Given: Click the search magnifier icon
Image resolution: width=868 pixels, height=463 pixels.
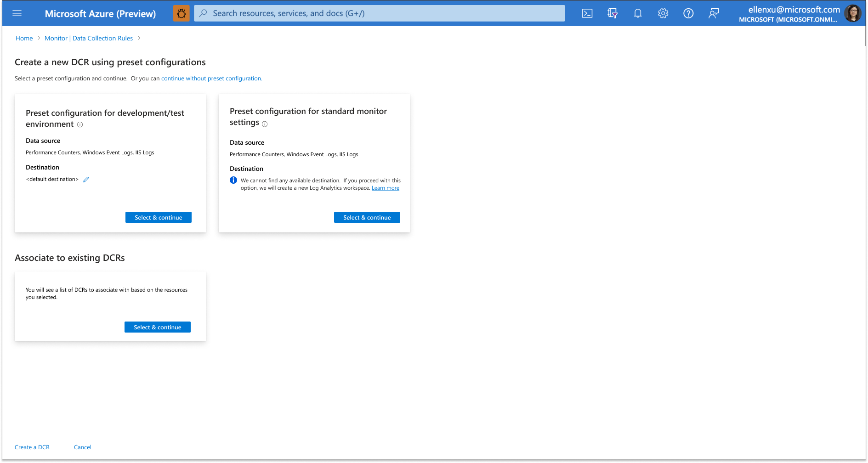Looking at the screenshot, I should (x=203, y=13).
